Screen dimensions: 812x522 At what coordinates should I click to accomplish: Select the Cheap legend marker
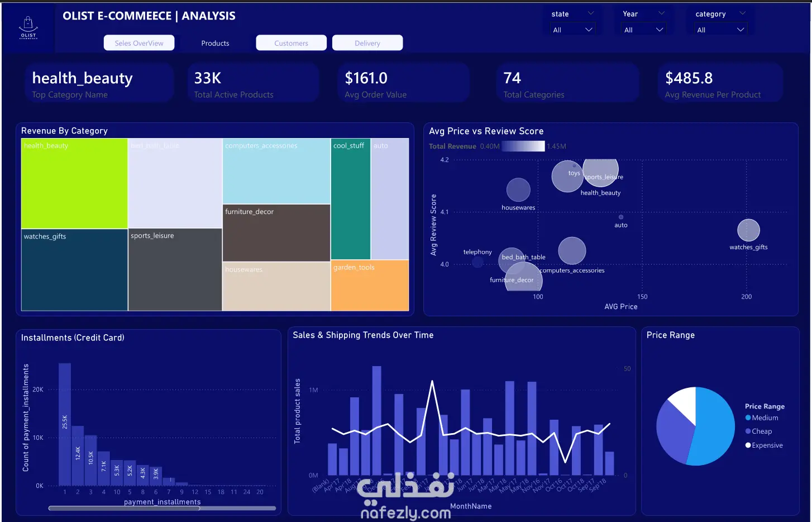(748, 431)
